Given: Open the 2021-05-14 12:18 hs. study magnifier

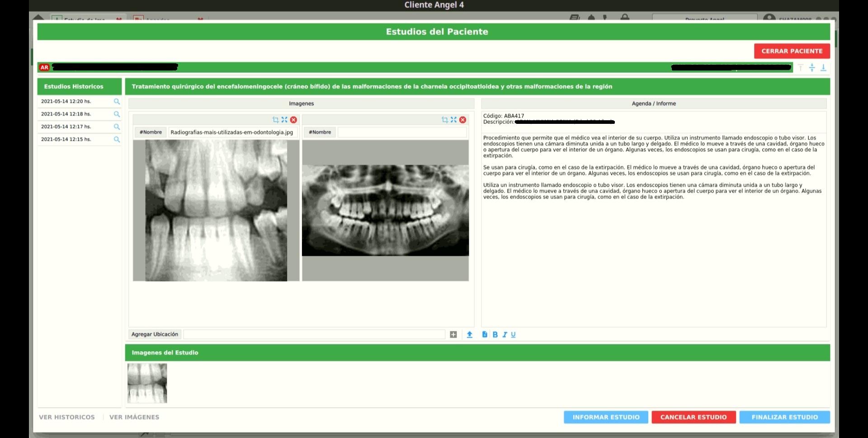Looking at the screenshot, I should (117, 114).
